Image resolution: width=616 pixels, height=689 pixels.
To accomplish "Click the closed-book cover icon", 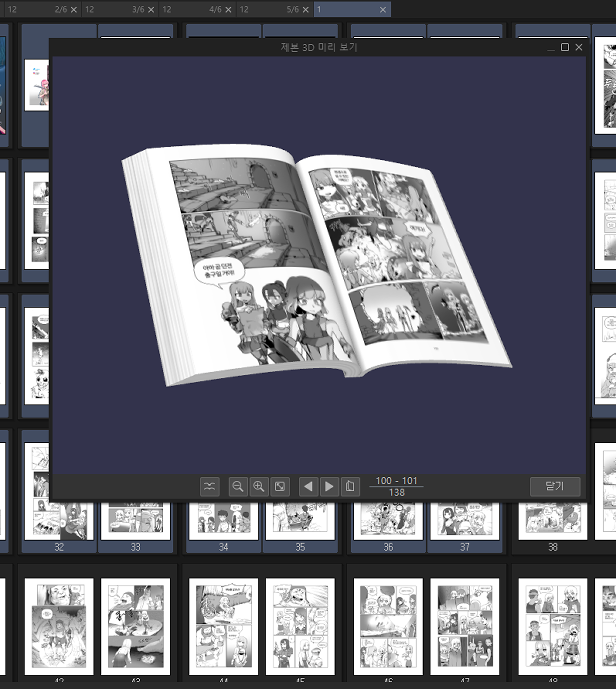I will coord(350,486).
